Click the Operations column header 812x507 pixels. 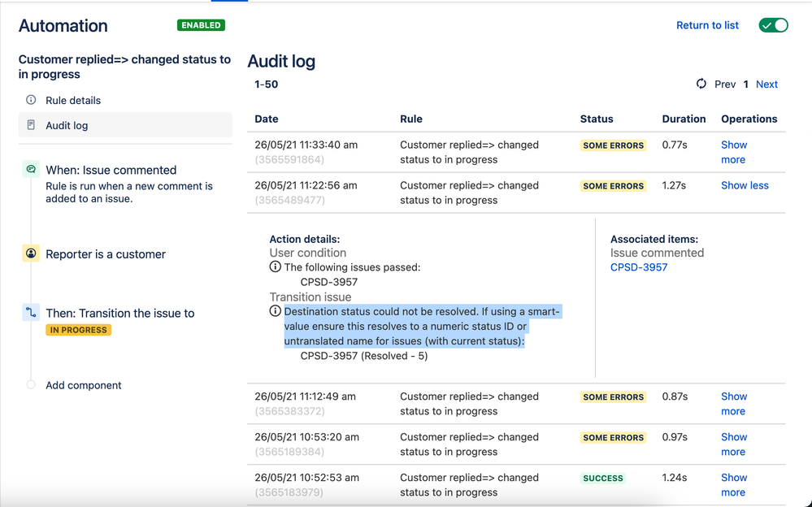pos(749,119)
